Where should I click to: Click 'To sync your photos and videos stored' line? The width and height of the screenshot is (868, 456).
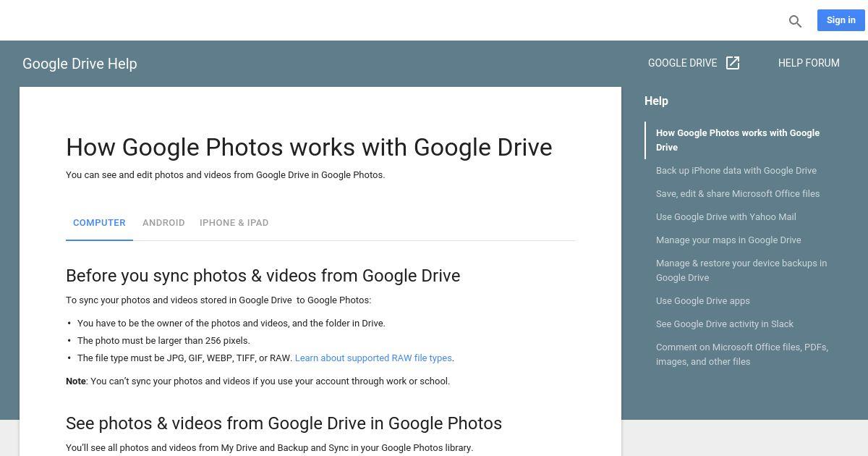point(218,300)
